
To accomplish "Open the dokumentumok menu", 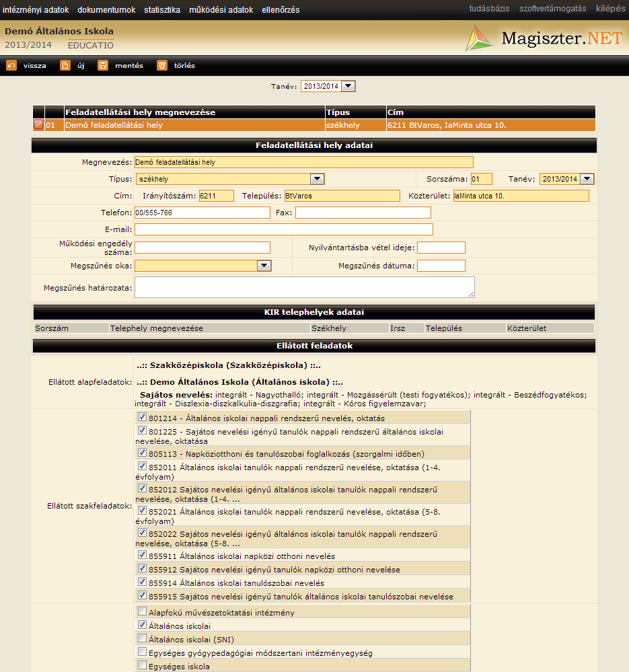I will click(106, 10).
